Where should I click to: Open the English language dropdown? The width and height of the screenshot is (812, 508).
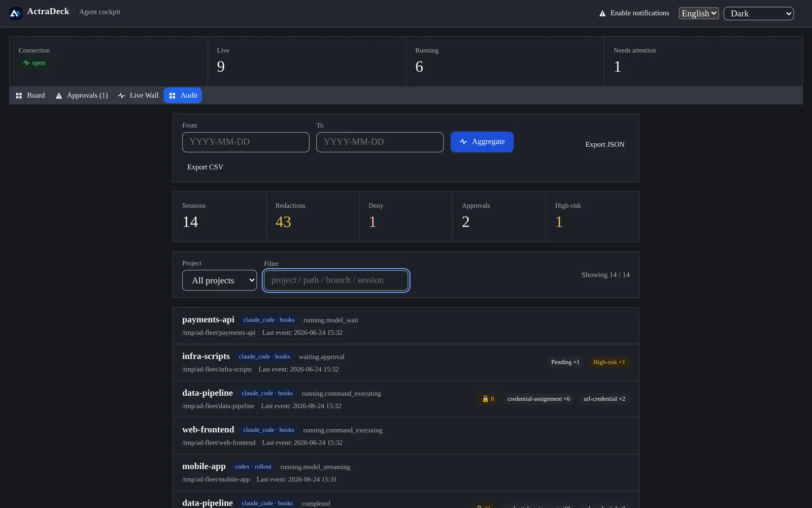pos(699,14)
